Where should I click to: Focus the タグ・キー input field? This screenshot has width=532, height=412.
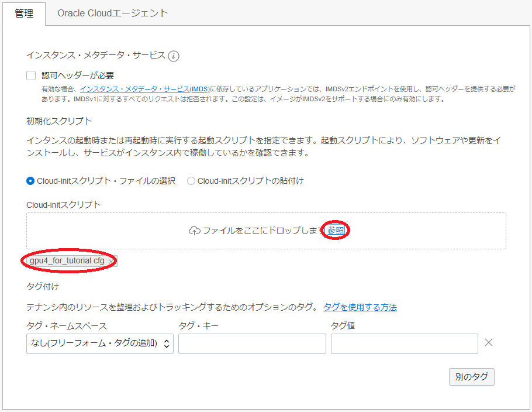[x=252, y=344]
